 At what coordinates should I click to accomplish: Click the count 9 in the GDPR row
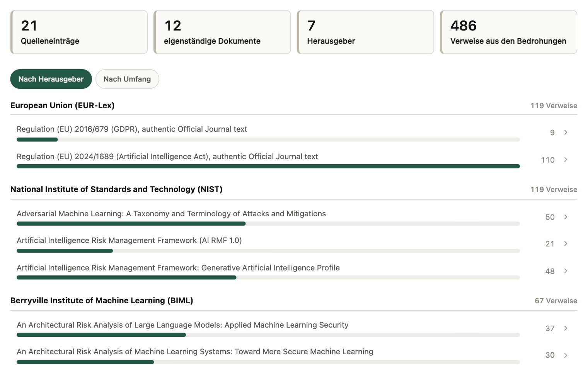point(552,133)
